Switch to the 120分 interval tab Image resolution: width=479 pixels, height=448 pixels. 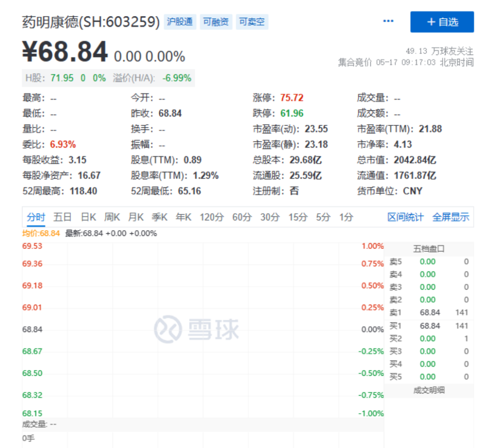pyautogui.click(x=212, y=217)
